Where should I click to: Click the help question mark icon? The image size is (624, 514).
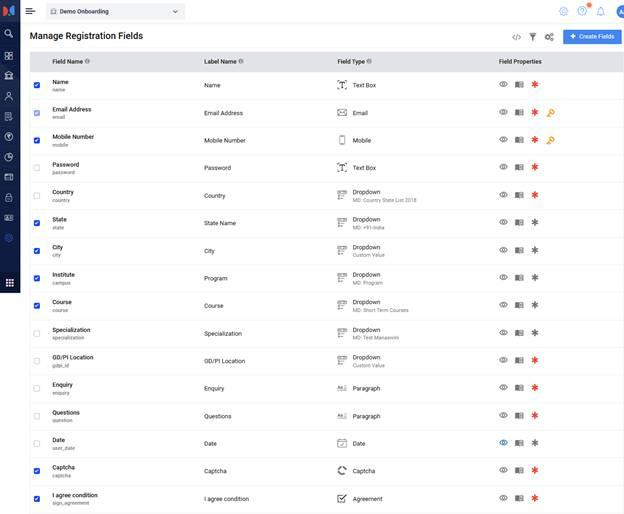click(x=582, y=11)
